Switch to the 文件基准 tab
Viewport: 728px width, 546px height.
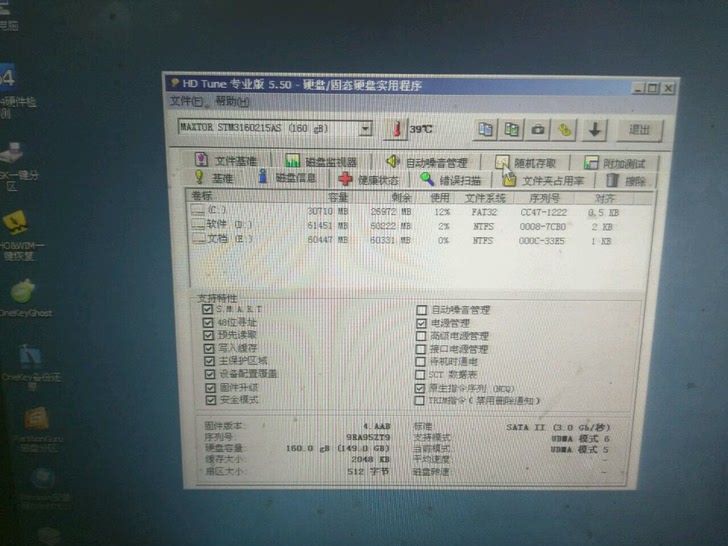click(226, 161)
